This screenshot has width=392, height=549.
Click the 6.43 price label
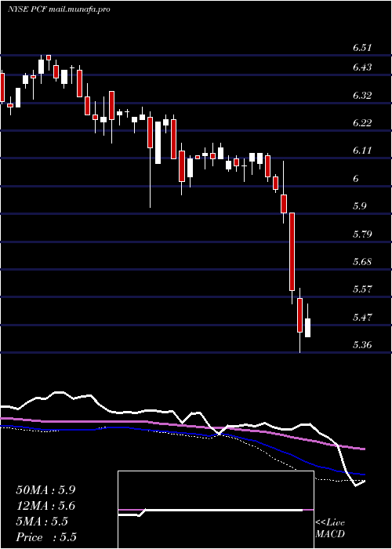click(361, 67)
